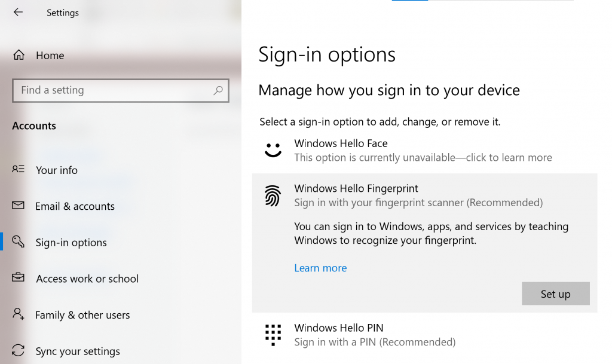Click 'Select a sign-in option to add' text
612x364 pixels.
380,122
